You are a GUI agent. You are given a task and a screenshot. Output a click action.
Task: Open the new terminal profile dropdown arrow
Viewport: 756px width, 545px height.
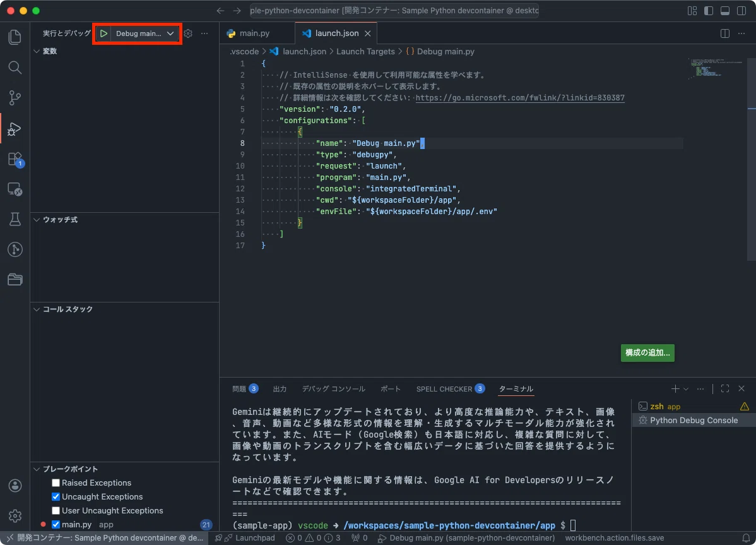pyautogui.click(x=685, y=389)
